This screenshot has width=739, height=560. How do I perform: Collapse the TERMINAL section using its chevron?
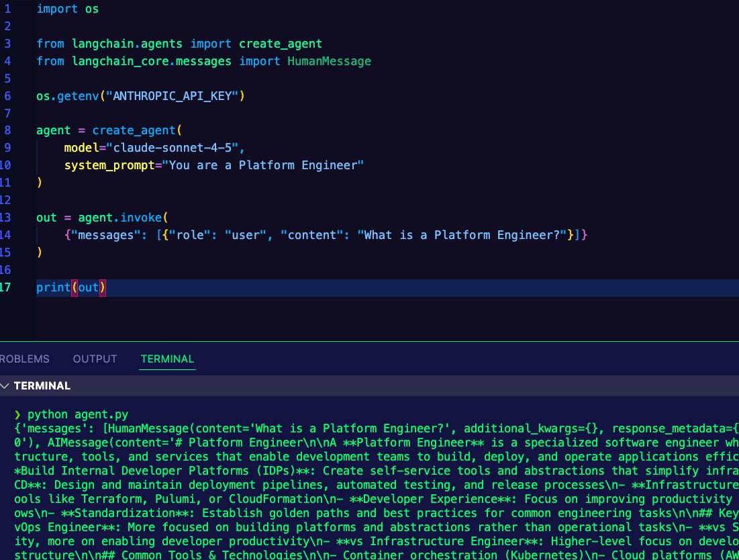(5, 385)
